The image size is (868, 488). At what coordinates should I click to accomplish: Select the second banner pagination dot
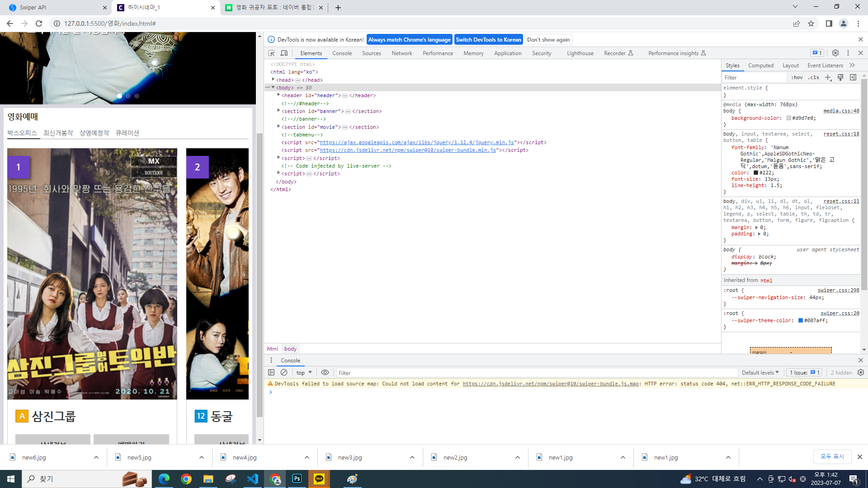point(128,96)
